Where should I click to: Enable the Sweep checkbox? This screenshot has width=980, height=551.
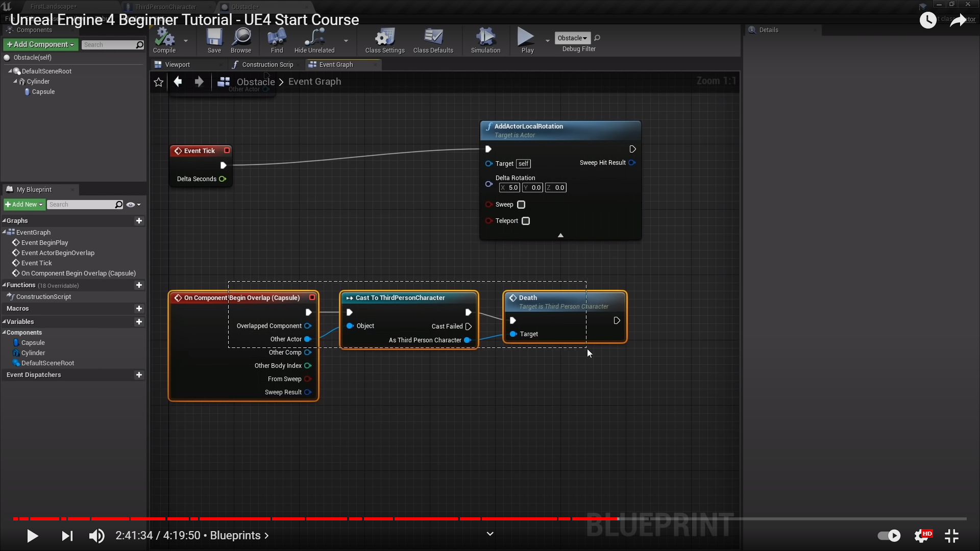521,205
